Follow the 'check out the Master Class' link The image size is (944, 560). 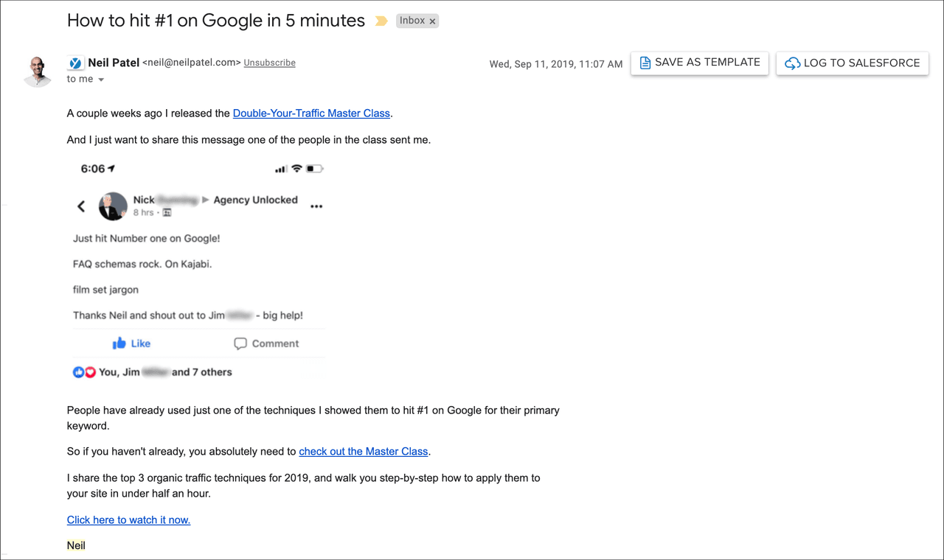tap(364, 452)
